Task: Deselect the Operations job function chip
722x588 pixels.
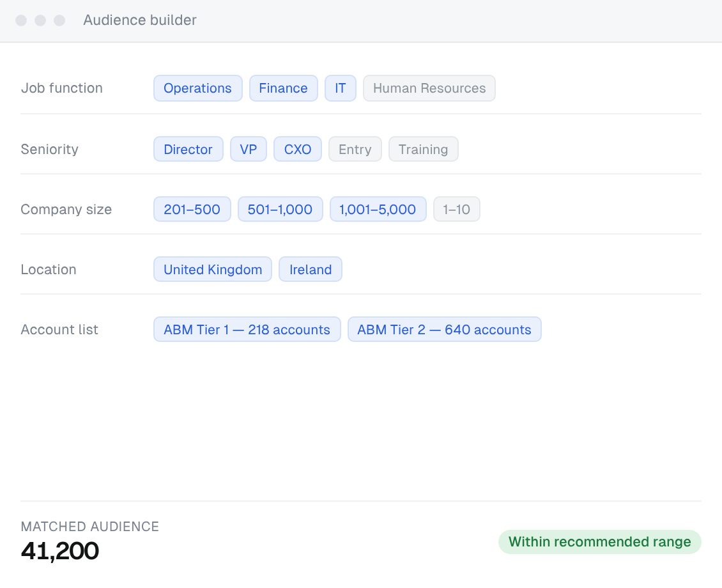Action: 197,88
